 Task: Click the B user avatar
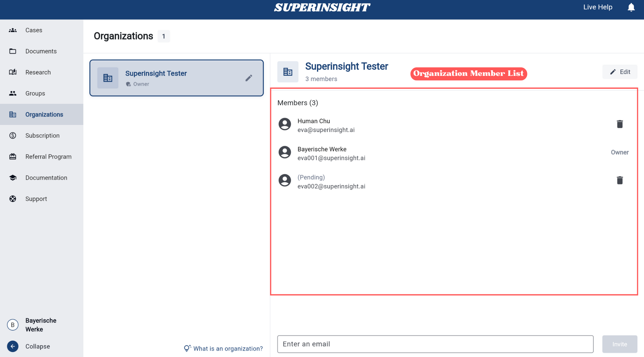[13, 325]
